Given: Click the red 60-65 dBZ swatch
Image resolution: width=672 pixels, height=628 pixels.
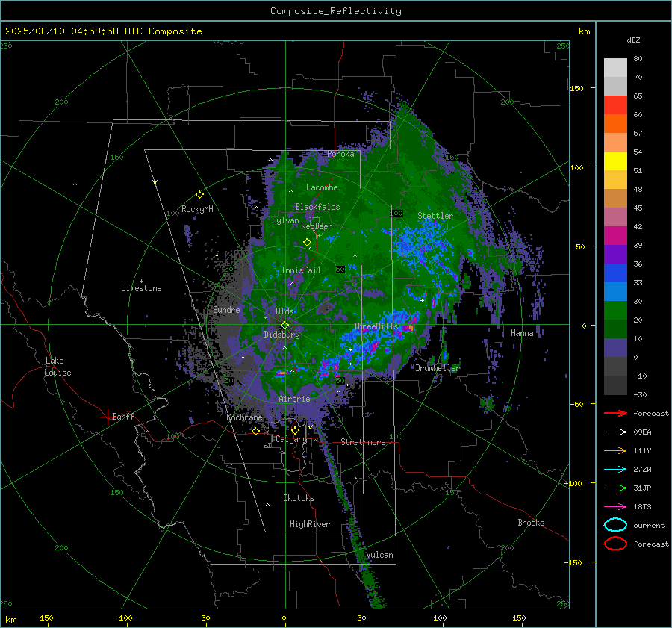Looking at the screenshot, I should click(615, 105).
